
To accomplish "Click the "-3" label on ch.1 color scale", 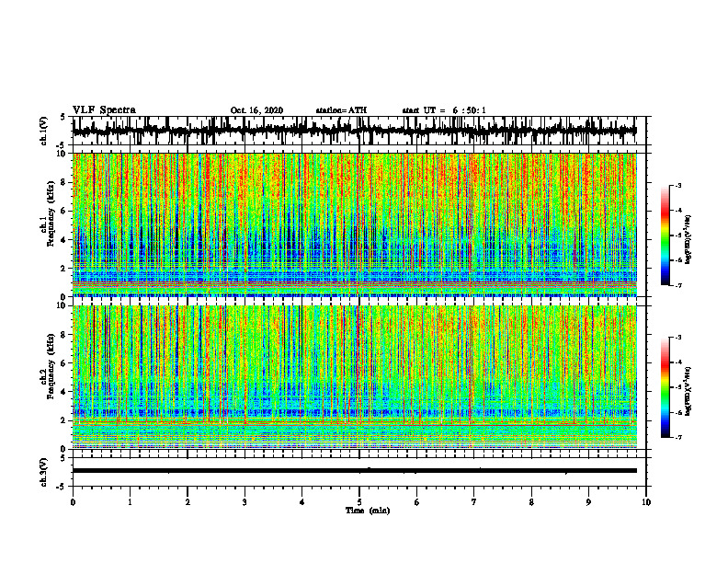I will 677,186.
